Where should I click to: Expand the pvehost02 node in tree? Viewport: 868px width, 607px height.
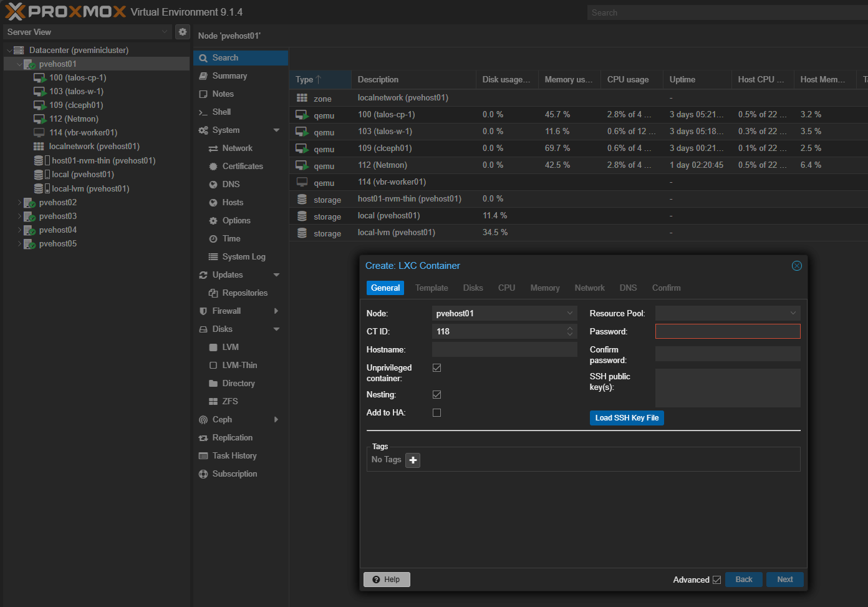click(19, 203)
